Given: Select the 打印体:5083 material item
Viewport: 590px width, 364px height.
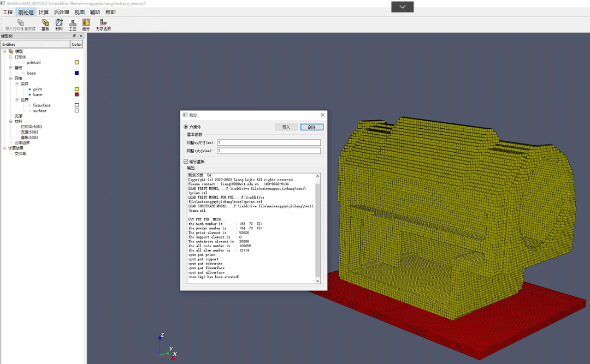Looking at the screenshot, I should [32, 127].
